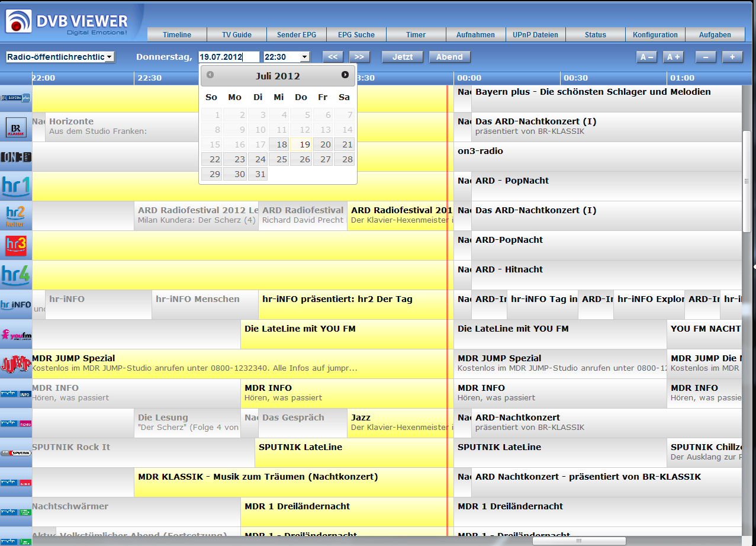Click the BR Klassik channel logo
Viewport: 756px width, 546px height.
[16, 127]
